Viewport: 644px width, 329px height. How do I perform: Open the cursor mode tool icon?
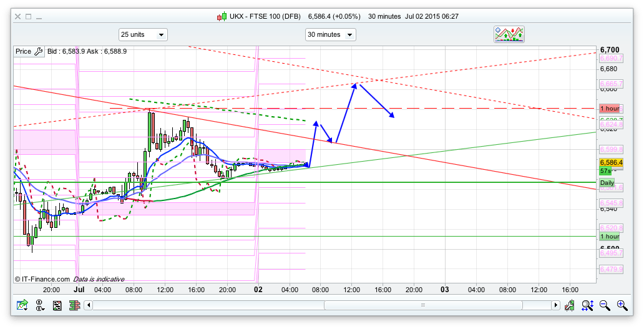click(40, 305)
